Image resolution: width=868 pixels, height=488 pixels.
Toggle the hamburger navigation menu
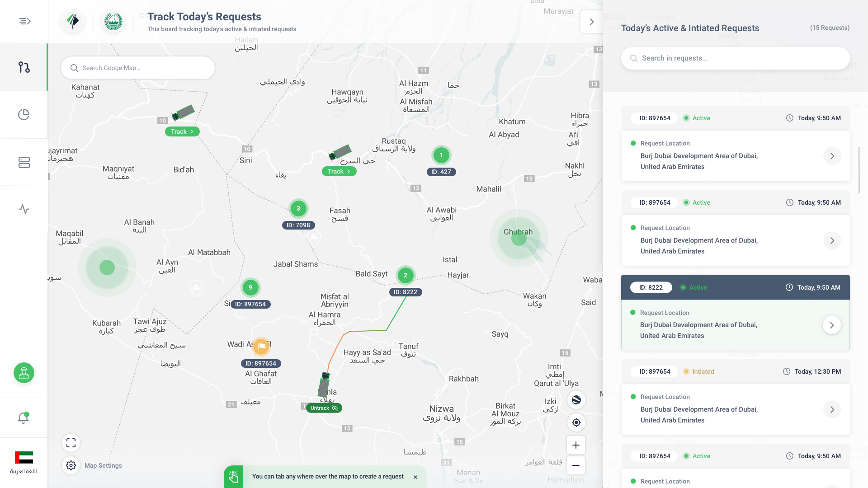[x=25, y=21]
